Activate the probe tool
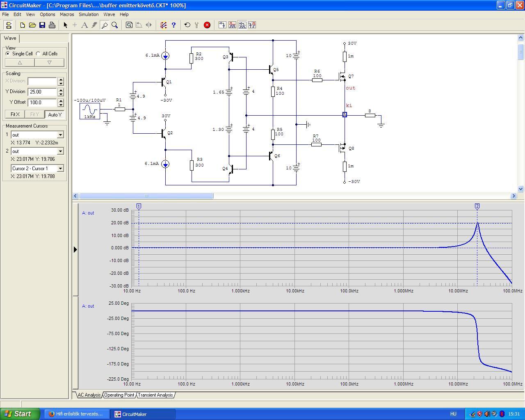The image size is (525, 420). (105, 25)
